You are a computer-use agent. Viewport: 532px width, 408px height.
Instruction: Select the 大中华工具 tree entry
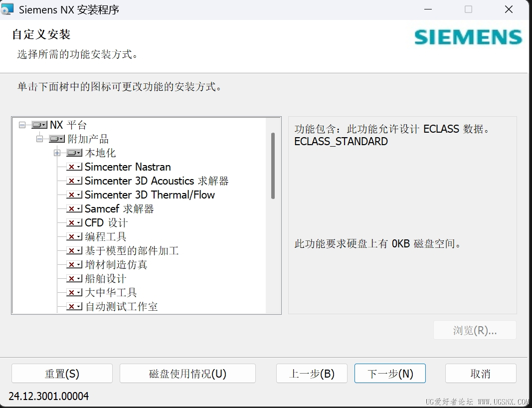[111, 293]
